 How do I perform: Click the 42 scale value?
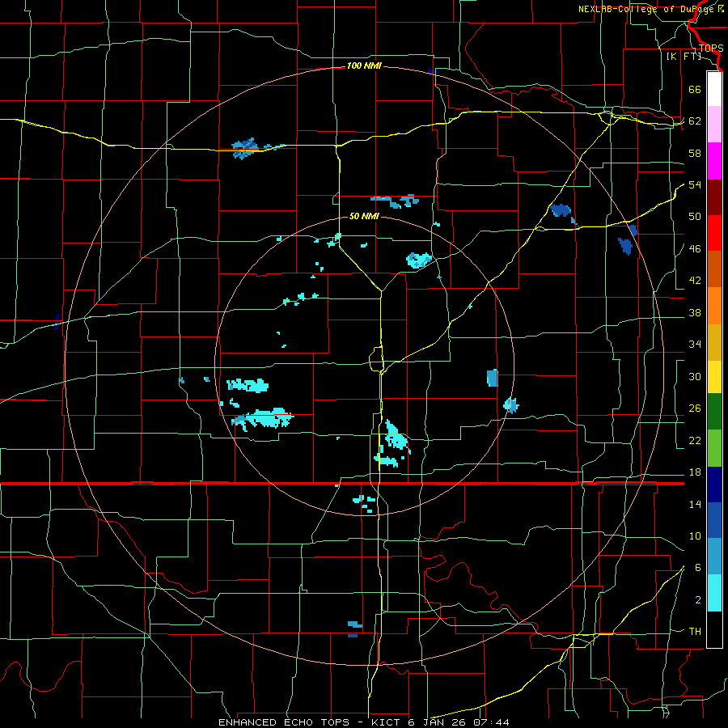[x=695, y=281]
